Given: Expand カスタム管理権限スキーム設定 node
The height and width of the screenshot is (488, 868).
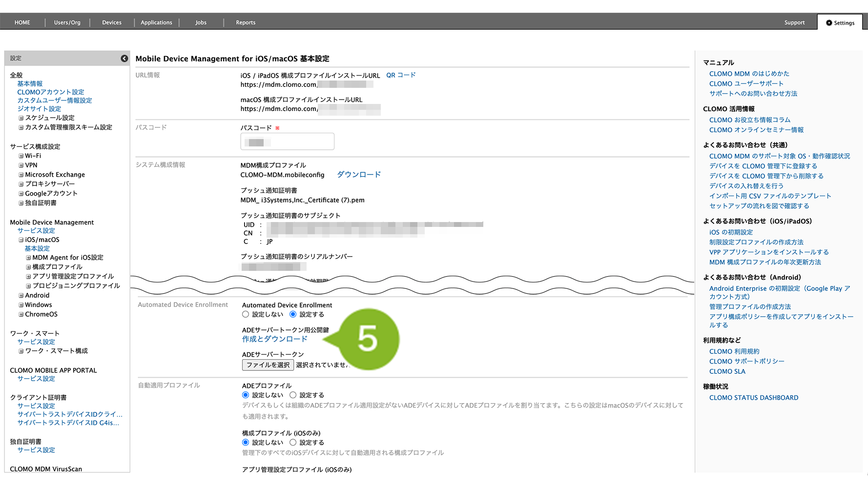Looking at the screenshot, I should tap(21, 127).
